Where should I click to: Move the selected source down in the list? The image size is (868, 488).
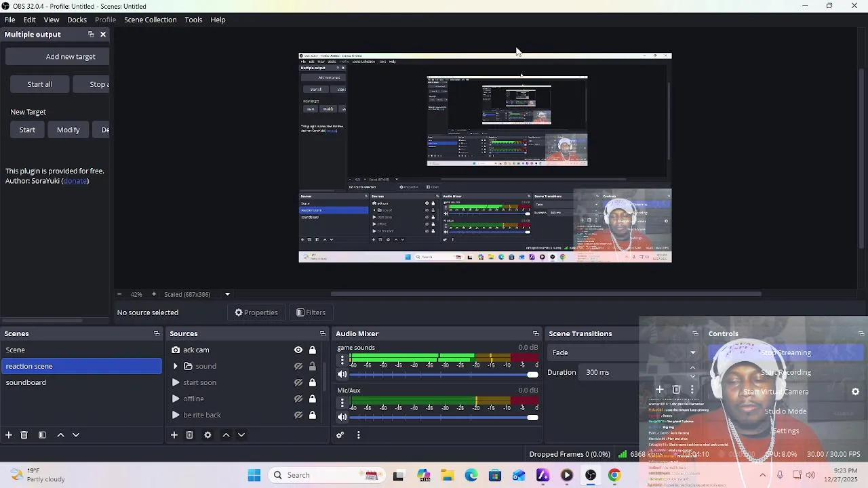point(241,435)
